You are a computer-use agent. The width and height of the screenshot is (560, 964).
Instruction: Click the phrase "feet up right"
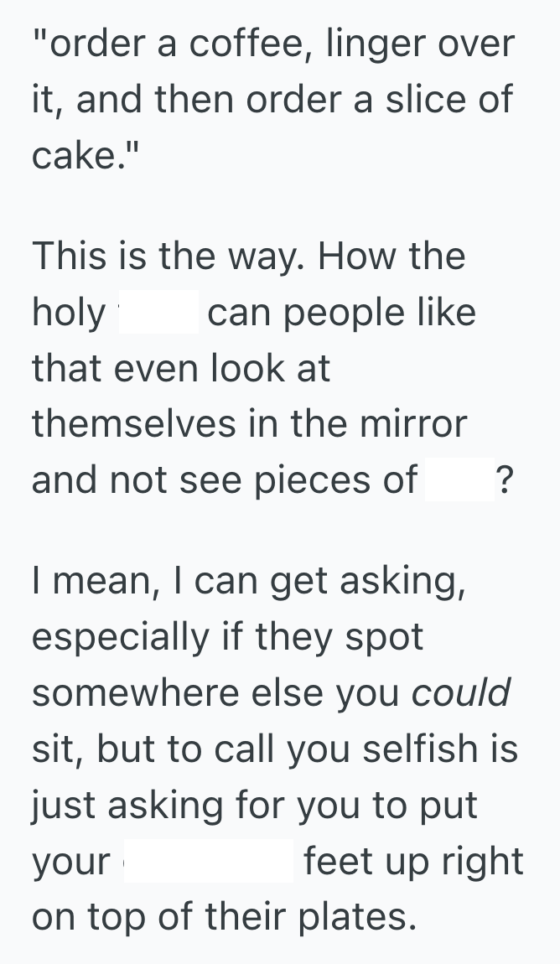coord(413,861)
